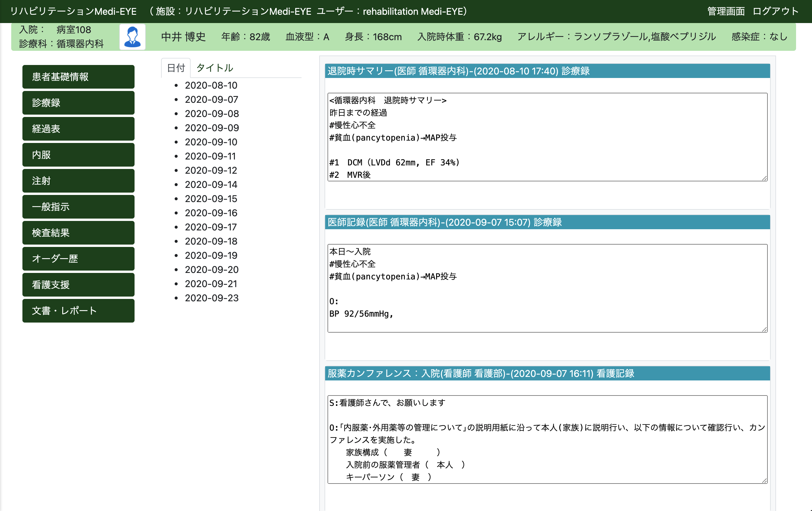Switch to the タイトル tab

(x=215, y=68)
